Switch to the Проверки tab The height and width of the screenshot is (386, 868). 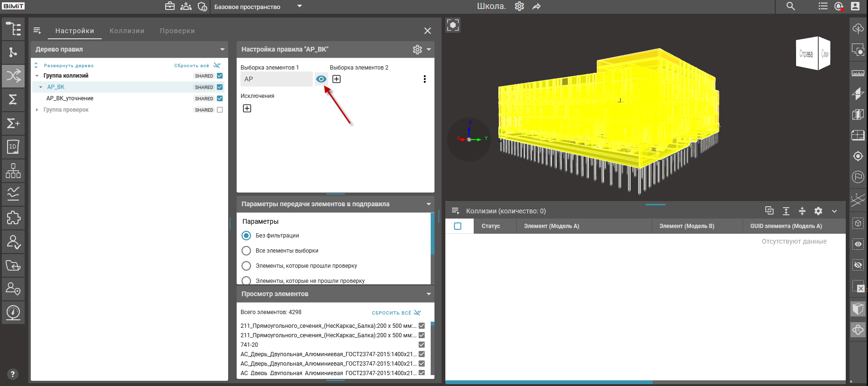coord(177,31)
